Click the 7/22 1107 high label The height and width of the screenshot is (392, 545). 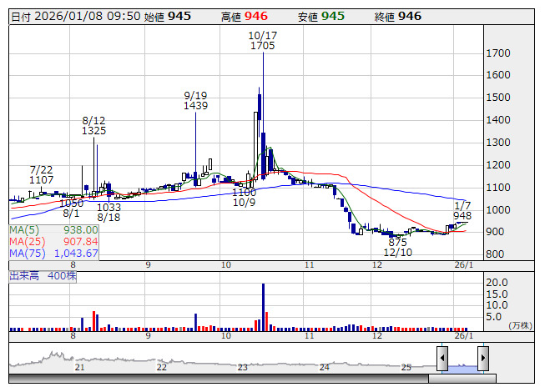tap(41, 174)
